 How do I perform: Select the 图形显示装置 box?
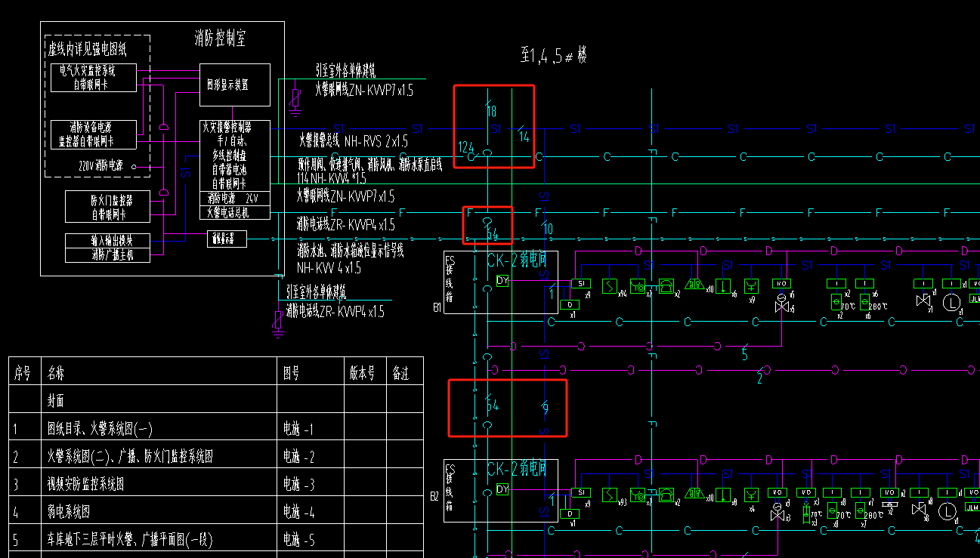(235, 85)
